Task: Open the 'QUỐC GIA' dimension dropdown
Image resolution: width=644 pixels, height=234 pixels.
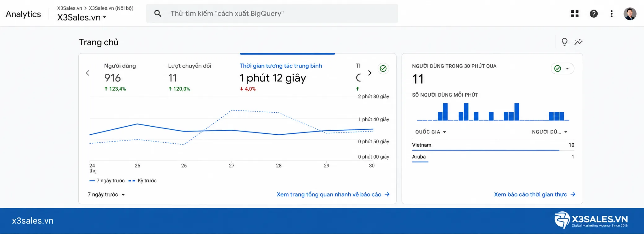Action: click(x=431, y=132)
